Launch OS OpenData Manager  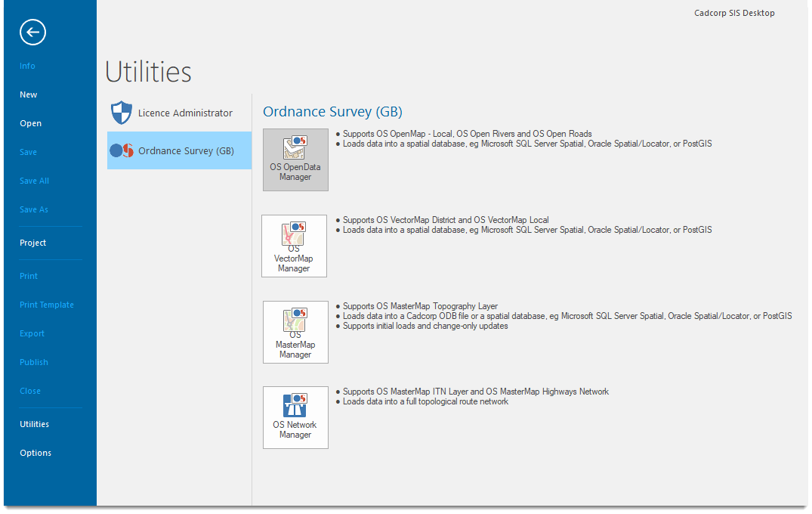[x=295, y=159]
